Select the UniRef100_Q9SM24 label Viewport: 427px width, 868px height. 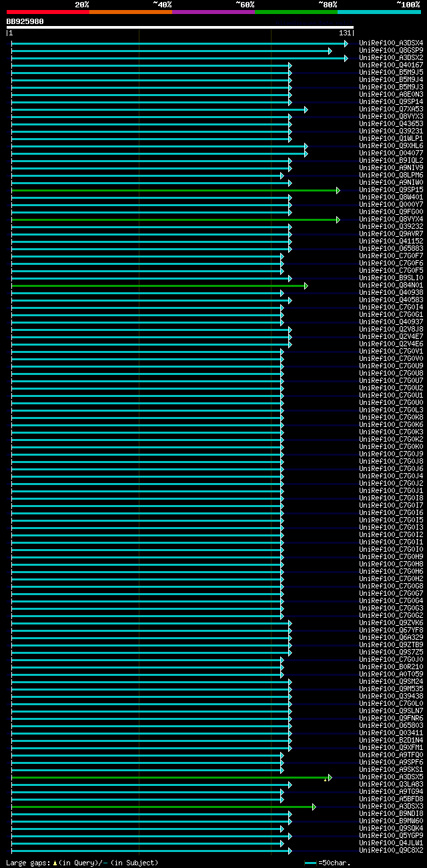pos(391,682)
